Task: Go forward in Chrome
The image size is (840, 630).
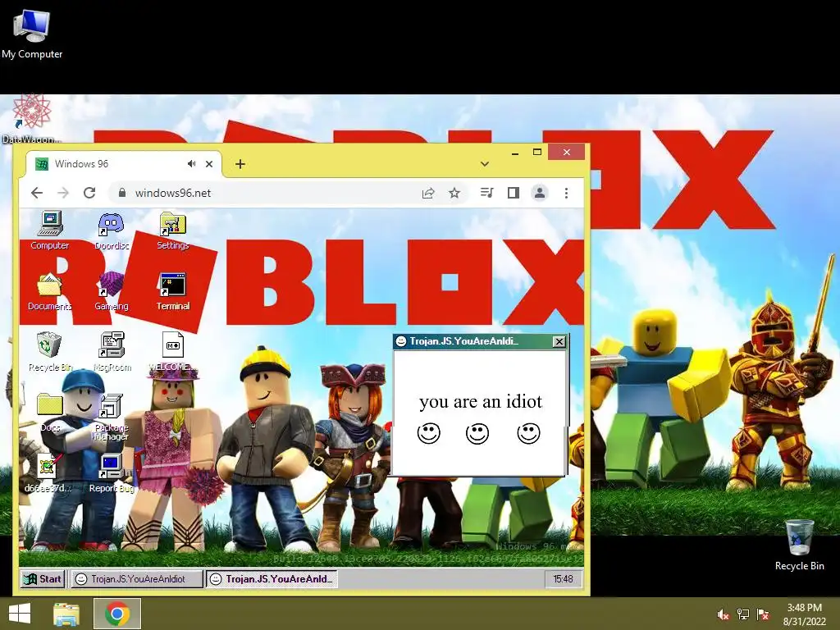Action: [x=63, y=193]
